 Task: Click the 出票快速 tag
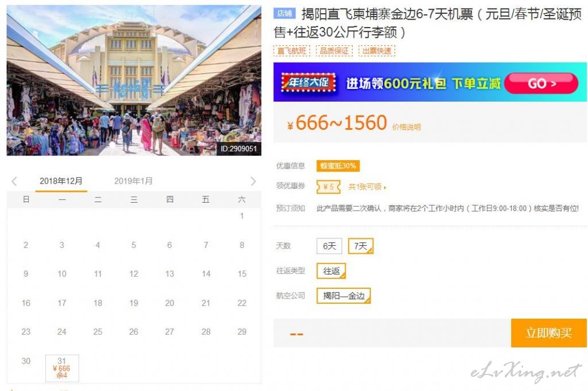pos(377,51)
